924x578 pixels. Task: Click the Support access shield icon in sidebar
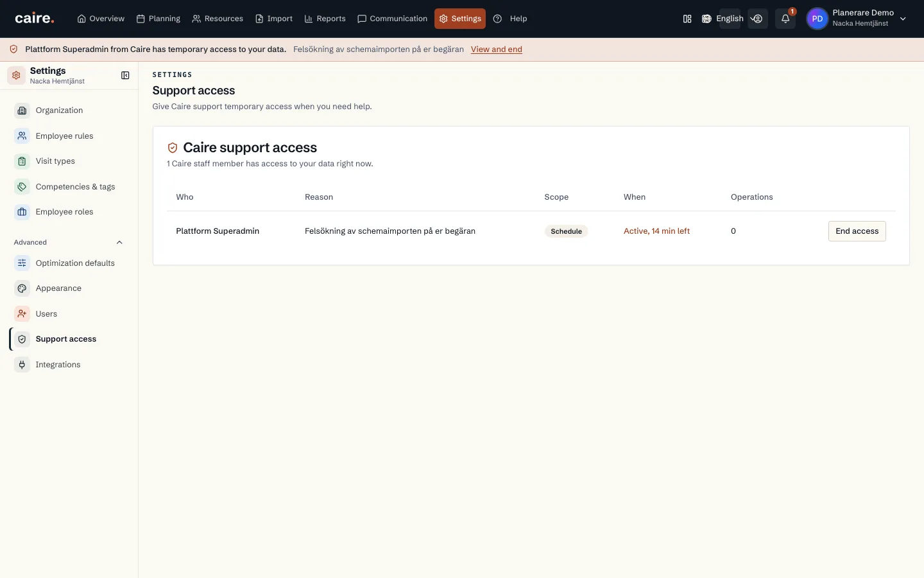point(22,339)
